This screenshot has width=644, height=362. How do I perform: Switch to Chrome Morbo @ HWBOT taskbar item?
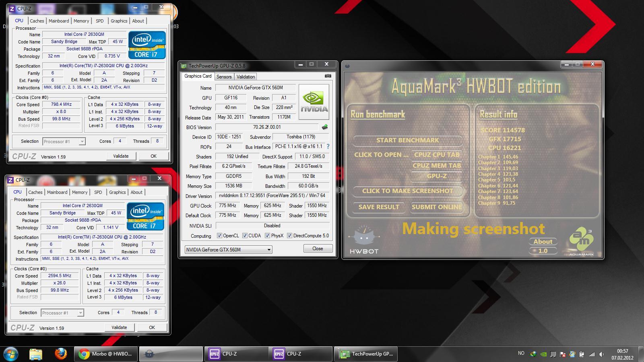(106, 354)
